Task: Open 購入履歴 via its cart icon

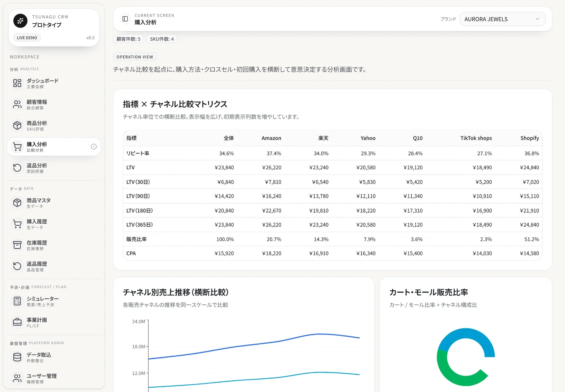Action: click(x=17, y=224)
